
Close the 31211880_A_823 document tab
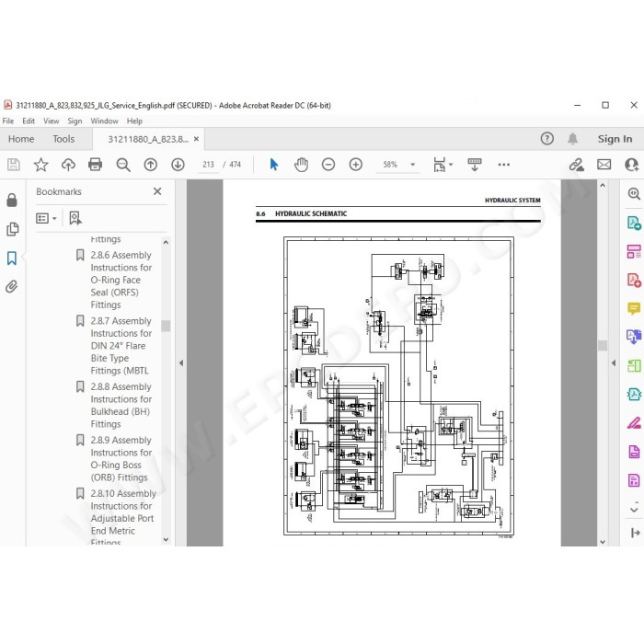[196, 139]
